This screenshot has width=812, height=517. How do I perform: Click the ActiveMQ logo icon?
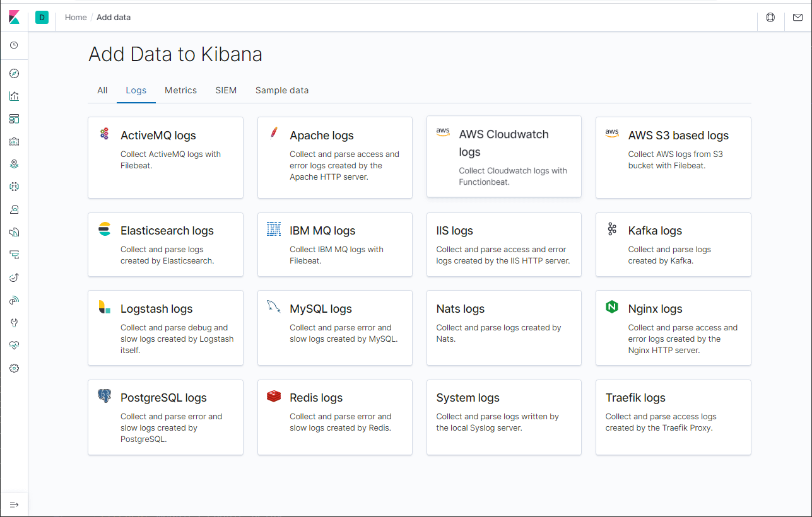[x=105, y=134]
